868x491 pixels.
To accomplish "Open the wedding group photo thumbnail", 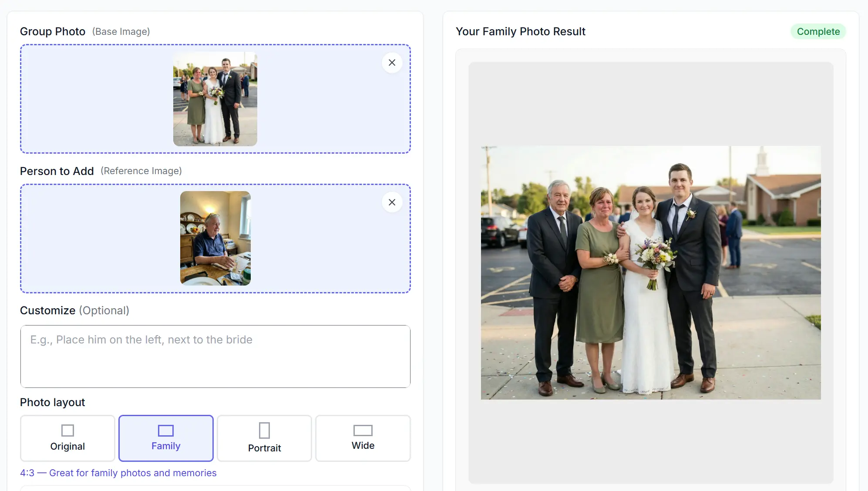I will (215, 99).
